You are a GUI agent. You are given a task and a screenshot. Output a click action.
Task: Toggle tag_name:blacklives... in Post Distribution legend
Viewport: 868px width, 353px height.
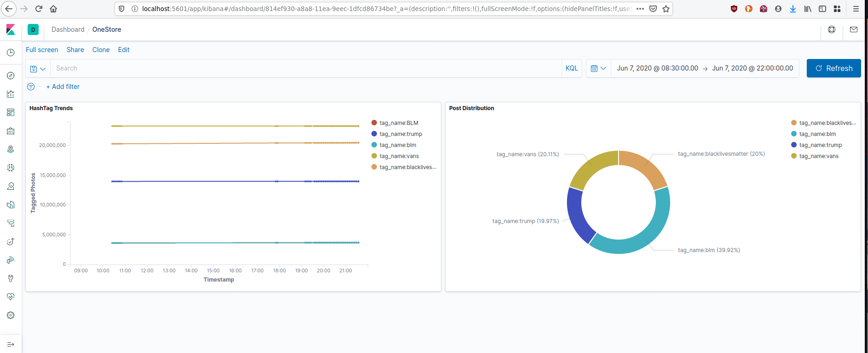pos(827,123)
